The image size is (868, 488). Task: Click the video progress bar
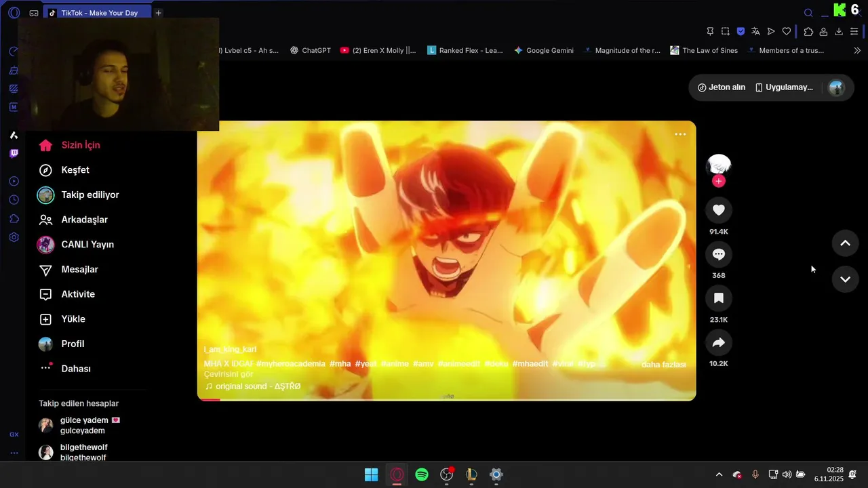click(x=446, y=399)
